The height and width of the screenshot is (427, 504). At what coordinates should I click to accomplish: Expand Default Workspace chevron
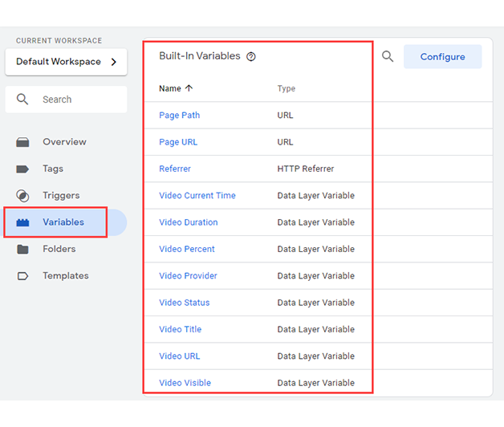point(113,62)
